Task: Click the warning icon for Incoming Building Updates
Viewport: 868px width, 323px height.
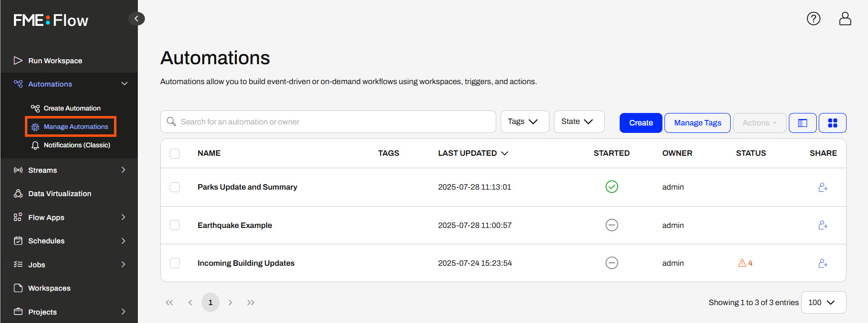Action: click(x=742, y=263)
